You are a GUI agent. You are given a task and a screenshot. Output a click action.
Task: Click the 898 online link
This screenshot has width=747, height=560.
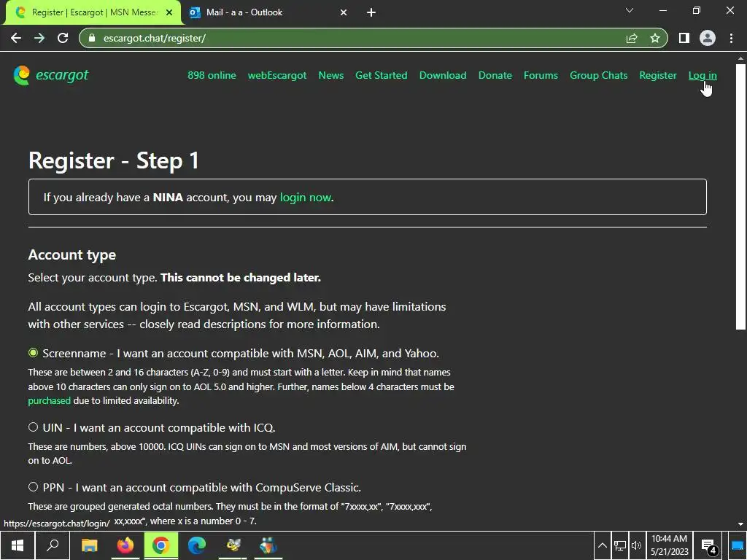212,75
